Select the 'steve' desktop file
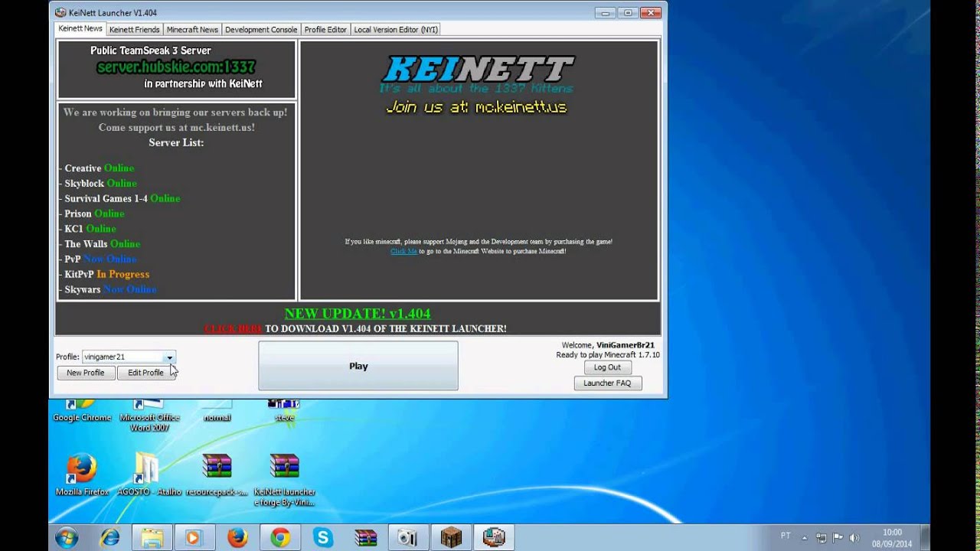Viewport: 980px width, 551px height. point(284,411)
